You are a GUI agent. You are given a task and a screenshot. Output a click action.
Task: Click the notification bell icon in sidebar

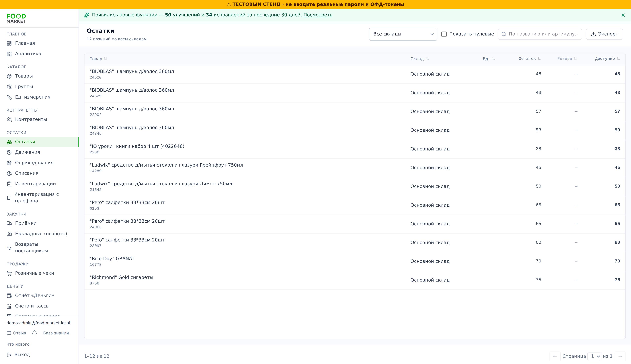tap(35, 333)
